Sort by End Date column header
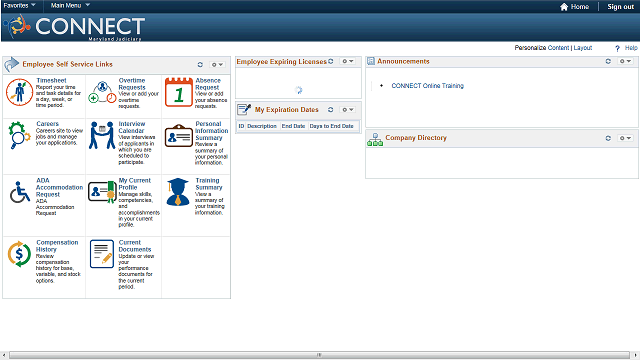The image size is (640, 360). 293,126
